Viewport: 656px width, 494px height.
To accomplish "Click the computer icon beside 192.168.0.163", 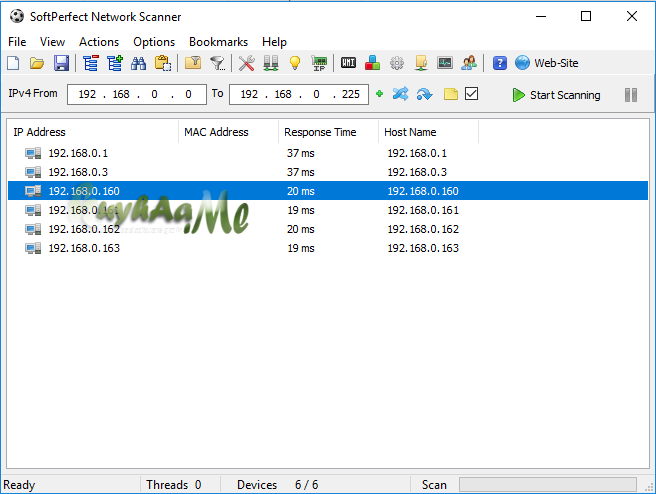I will coord(33,248).
